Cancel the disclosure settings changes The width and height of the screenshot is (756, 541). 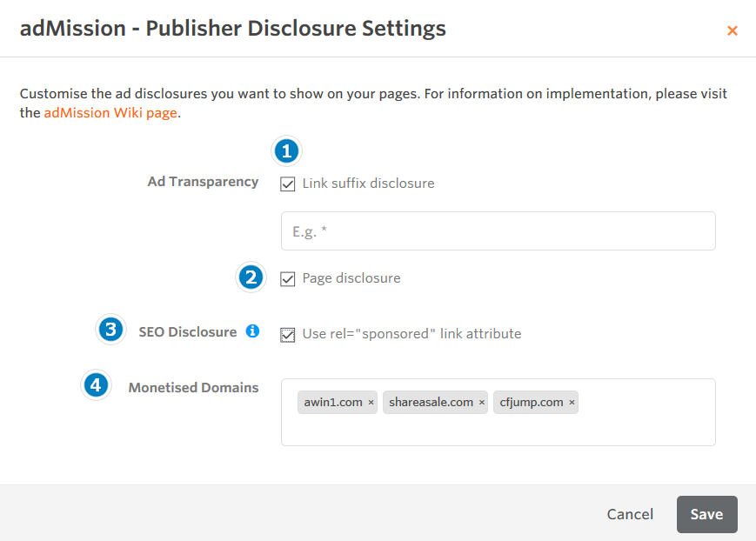pyautogui.click(x=630, y=514)
